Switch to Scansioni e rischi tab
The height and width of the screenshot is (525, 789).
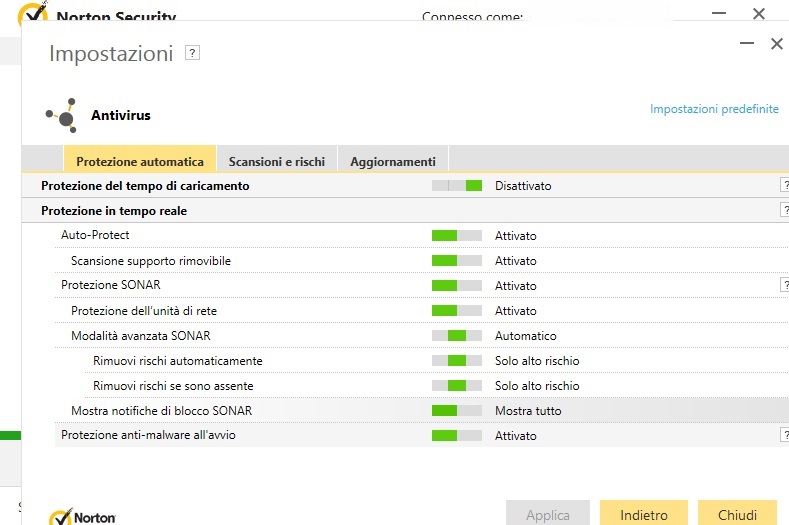(x=277, y=161)
